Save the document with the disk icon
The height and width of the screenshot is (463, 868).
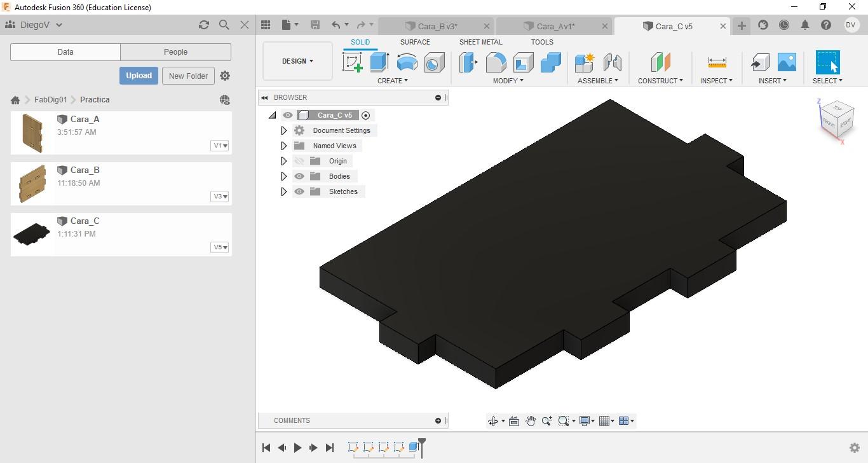315,25
